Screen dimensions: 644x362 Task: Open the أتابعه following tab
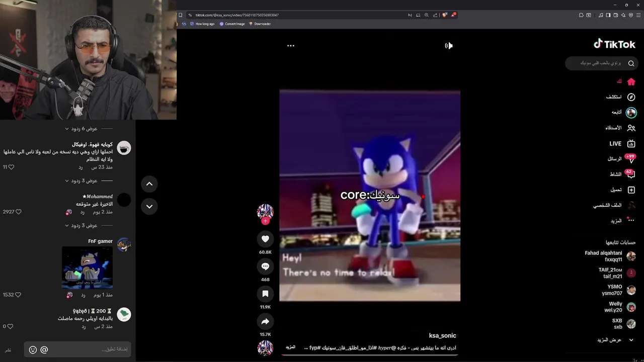[x=624, y=113]
